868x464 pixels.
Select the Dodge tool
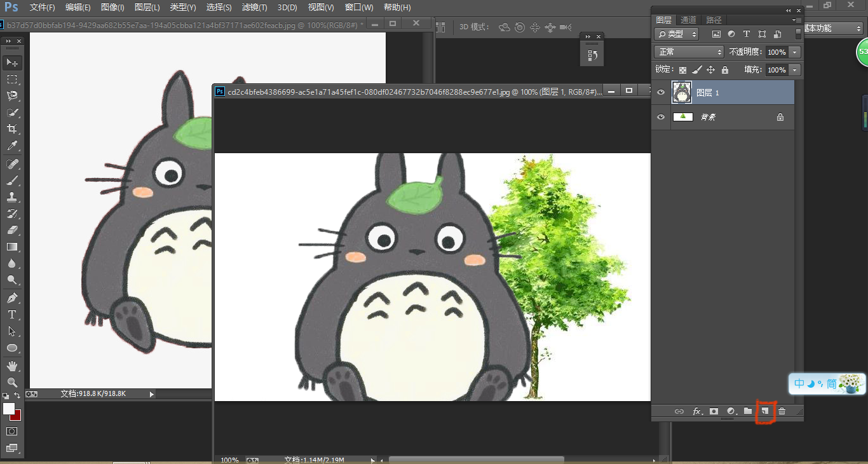tap(12, 280)
